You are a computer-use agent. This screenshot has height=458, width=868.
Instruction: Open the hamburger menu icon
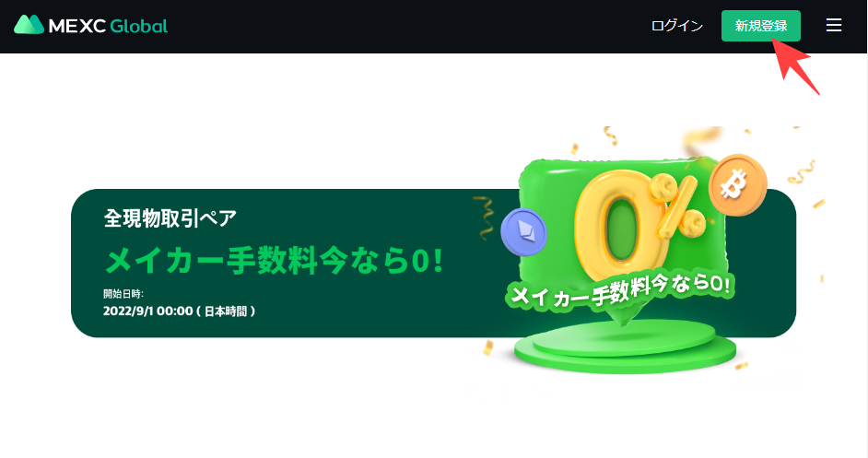(x=834, y=25)
